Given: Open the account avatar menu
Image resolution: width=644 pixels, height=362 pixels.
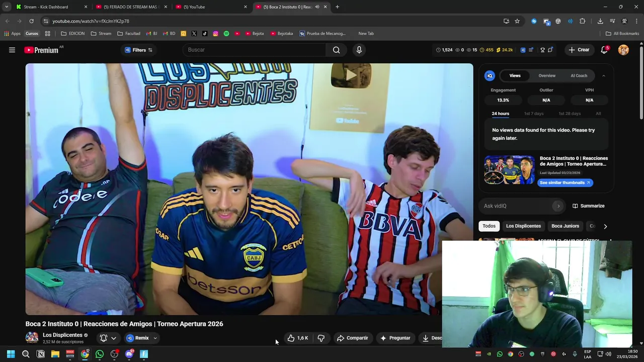Looking at the screenshot, I should pos(623,50).
